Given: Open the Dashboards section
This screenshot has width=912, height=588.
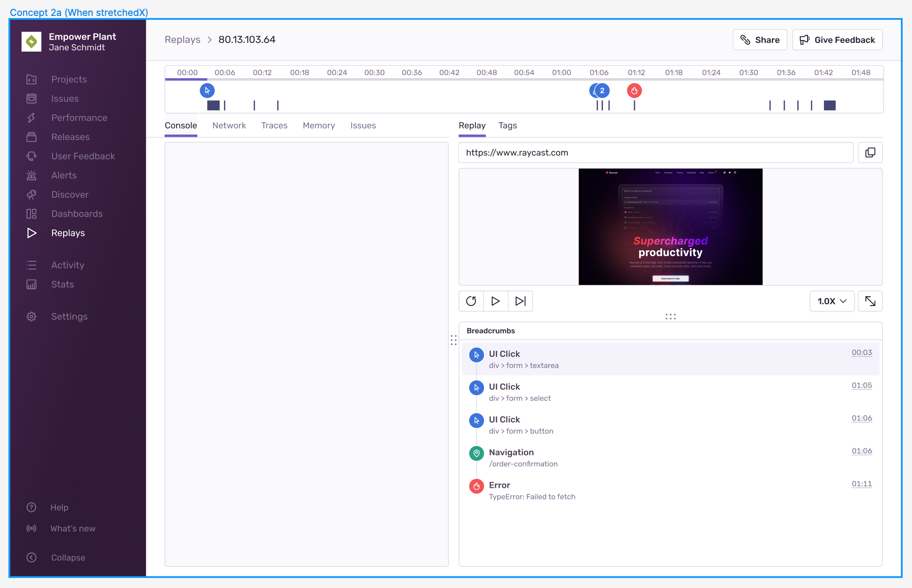Looking at the screenshot, I should click(x=77, y=214).
